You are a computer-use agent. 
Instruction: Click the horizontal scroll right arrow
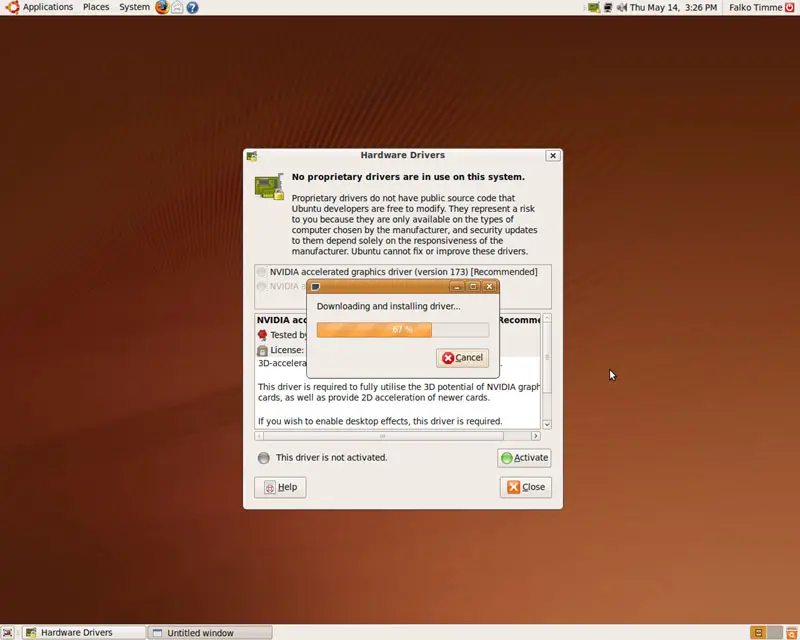[x=536, y=436]
